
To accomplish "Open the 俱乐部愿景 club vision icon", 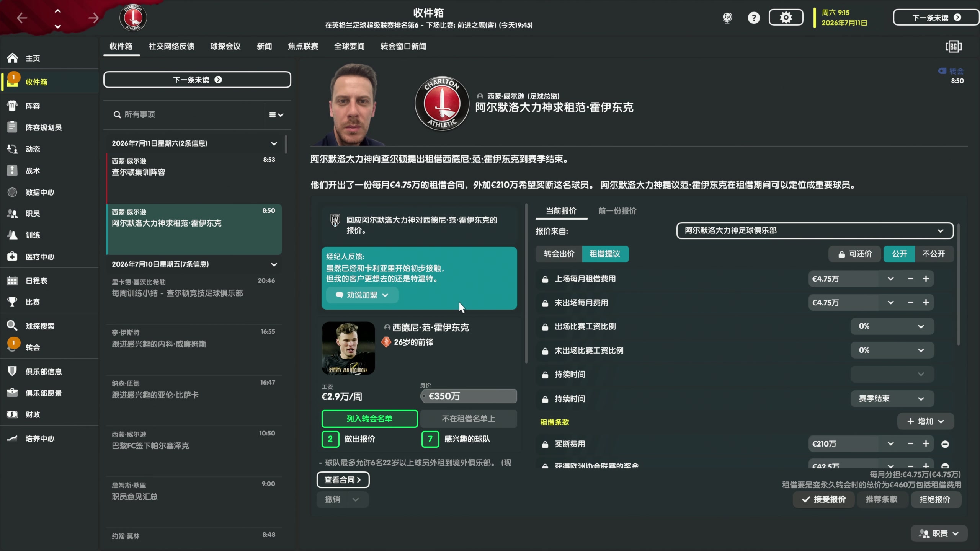I will 12,393.
